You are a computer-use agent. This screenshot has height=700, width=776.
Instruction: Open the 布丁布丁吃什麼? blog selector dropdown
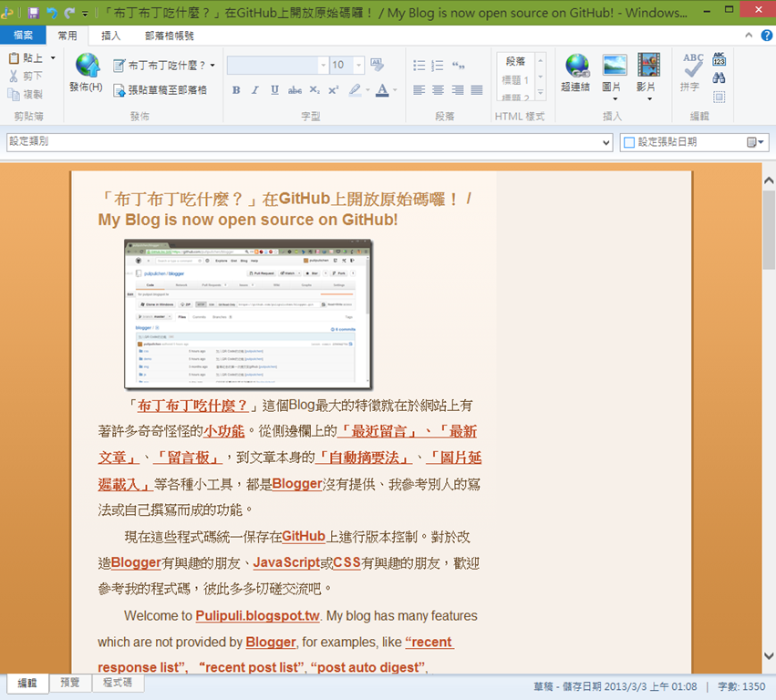(164, 66)
